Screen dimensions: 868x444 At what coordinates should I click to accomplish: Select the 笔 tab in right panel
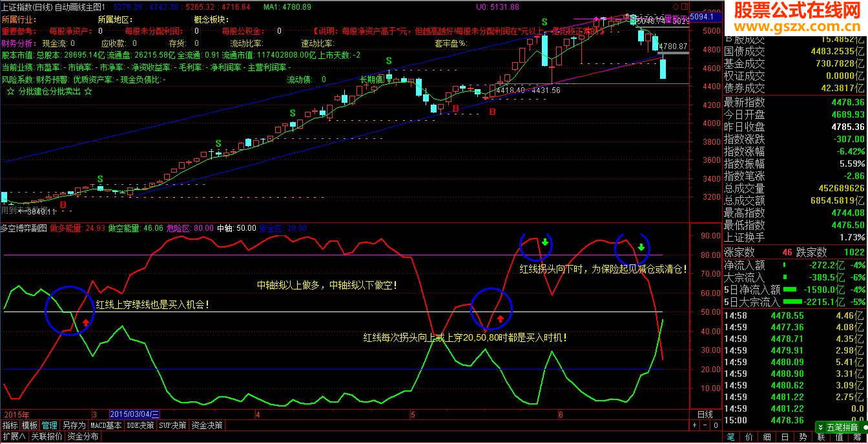pyautogui.click(x=730, y=437)
